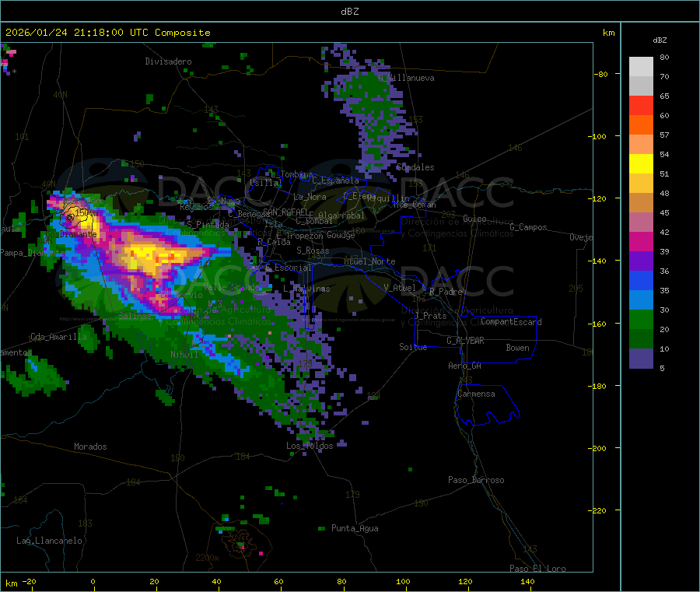The image size is (700, 592).
Task: Click the dark orange swatch below legend value 60
Action: click(x=641, y=125)
